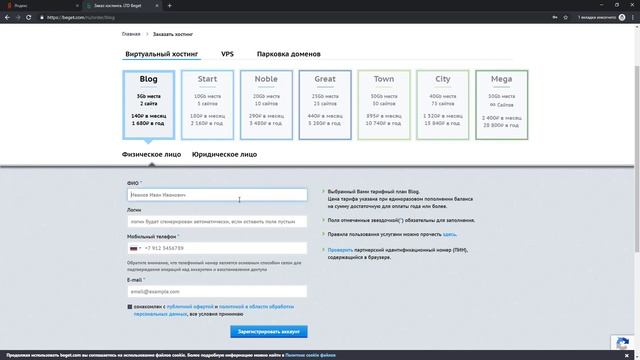Toggle the terms agreement checkbox

tap(130, 307)
